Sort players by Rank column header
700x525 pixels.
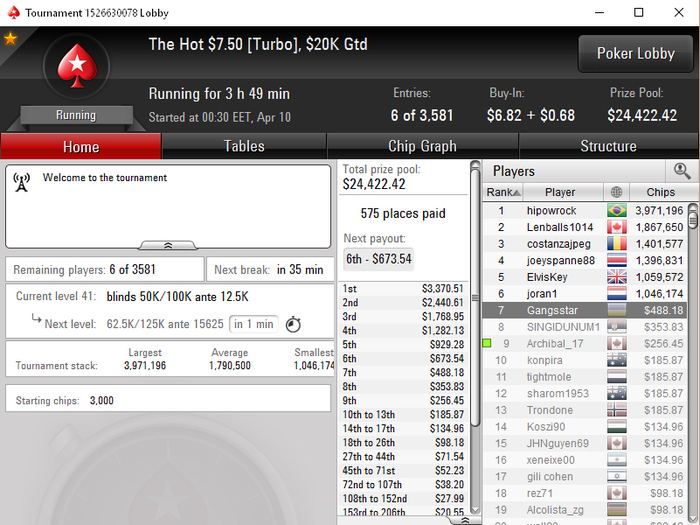click(x=503, y=192)
